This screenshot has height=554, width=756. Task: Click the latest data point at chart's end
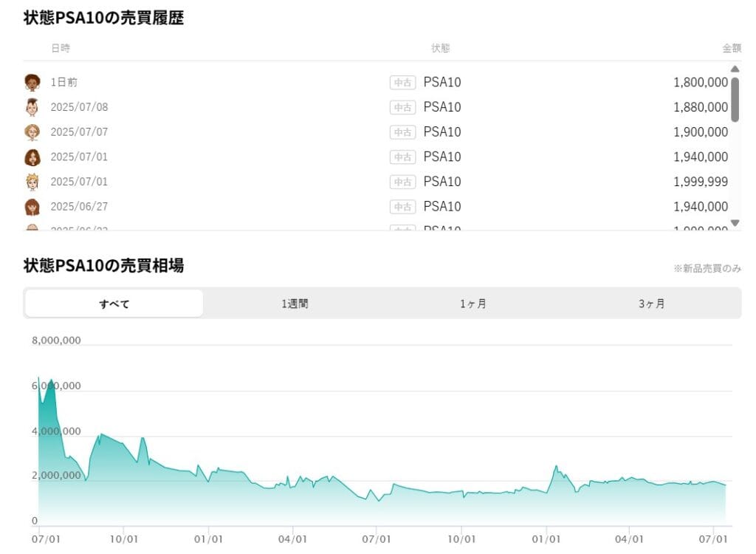(x=725, y=485)
